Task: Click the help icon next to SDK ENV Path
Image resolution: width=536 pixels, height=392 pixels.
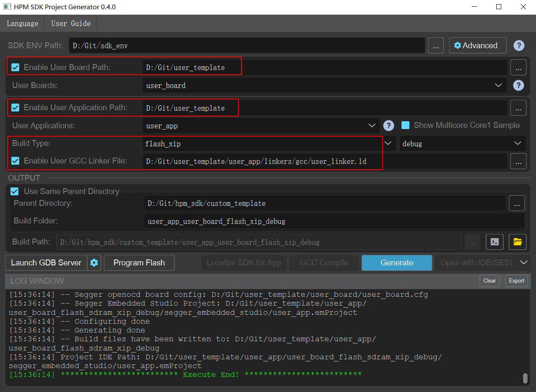Action: 518,45
